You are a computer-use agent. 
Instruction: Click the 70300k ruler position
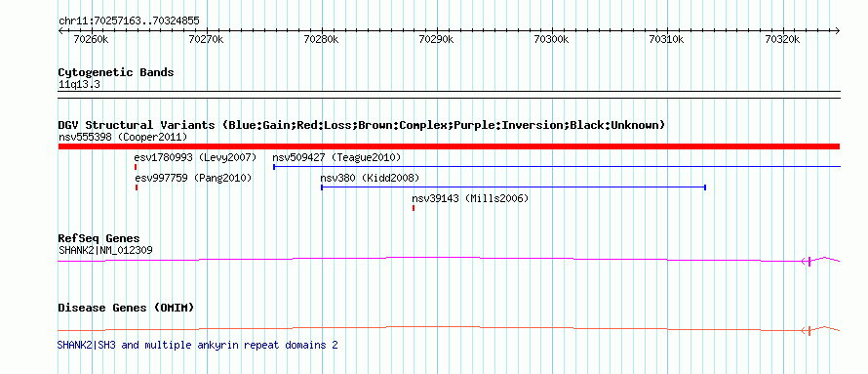click(x=551, y=39)
